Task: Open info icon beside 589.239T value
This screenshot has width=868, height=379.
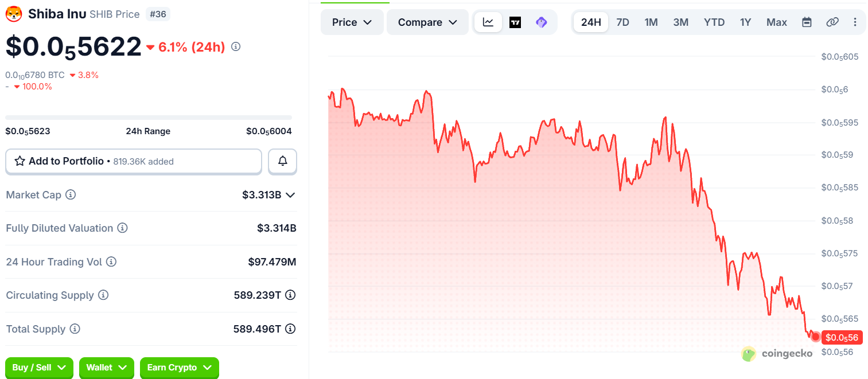Action: click(x=290, y=295)
